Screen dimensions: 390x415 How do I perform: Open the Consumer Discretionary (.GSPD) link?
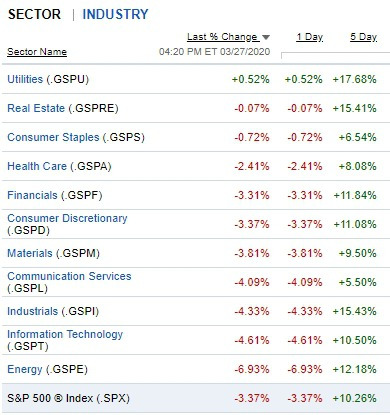(x=67, y=224)
